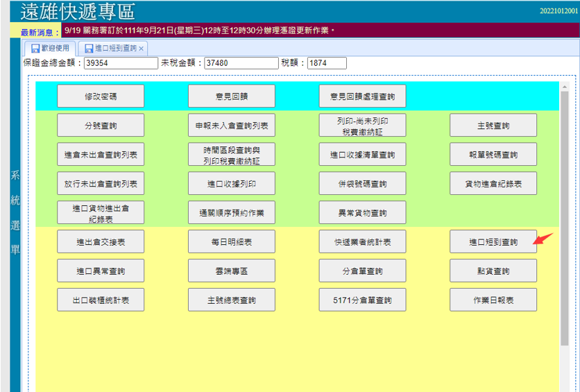Open 進口收據列印 button
This screenshot has height=392, width=580.
click(x=231, y=184)
